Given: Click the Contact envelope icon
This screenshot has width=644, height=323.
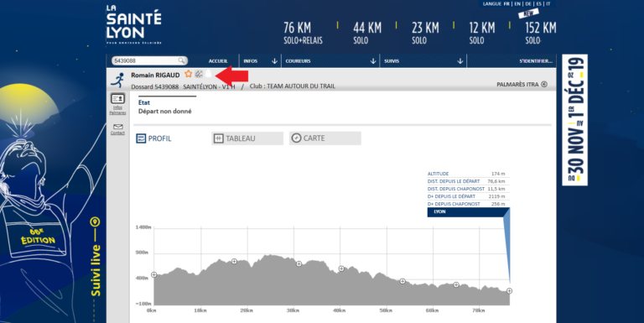Looking at the screenshot, I should [117, 129].
